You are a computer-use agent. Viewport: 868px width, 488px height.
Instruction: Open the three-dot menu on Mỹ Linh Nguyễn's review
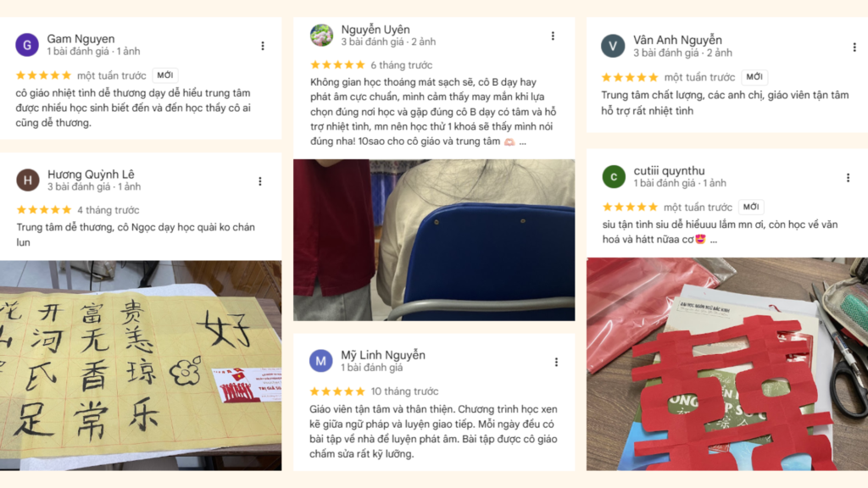point(556,362)
